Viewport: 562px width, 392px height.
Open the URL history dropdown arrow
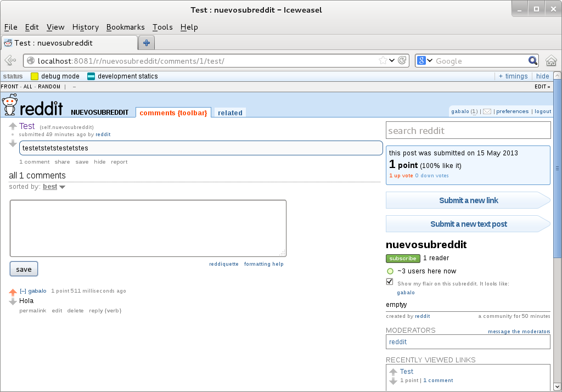[x=392, y=60]
